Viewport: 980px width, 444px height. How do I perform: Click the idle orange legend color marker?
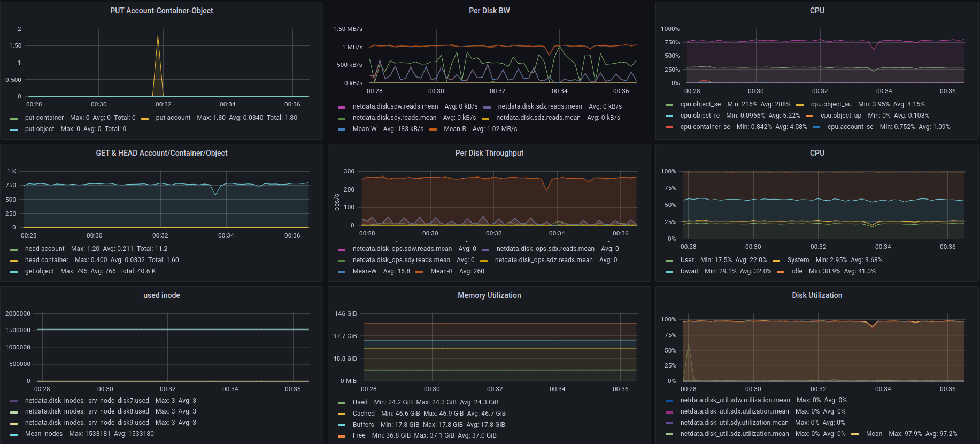coord(781,272)
